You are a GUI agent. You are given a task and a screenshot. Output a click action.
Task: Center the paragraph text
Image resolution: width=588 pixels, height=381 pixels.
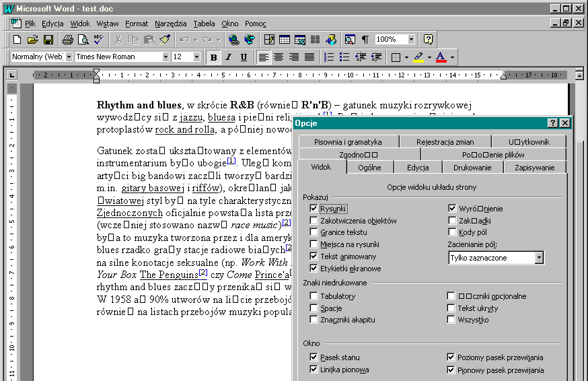point(279,57)
